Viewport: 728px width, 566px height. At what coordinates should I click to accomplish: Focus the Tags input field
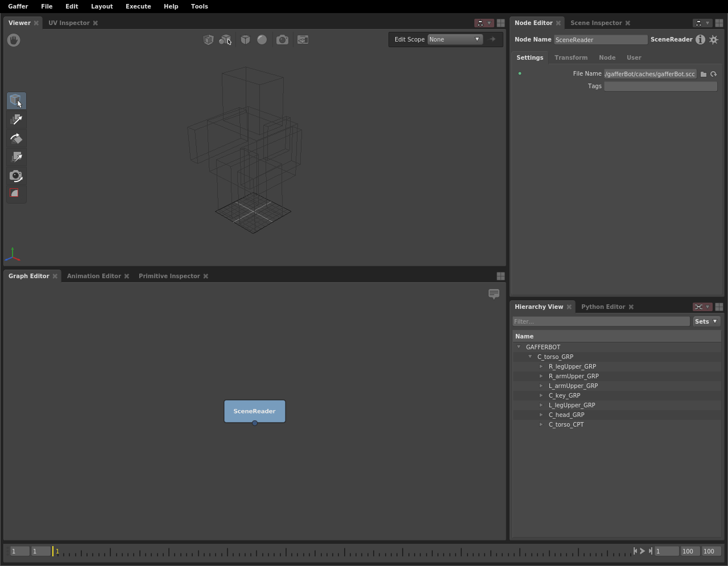point(660,86)
